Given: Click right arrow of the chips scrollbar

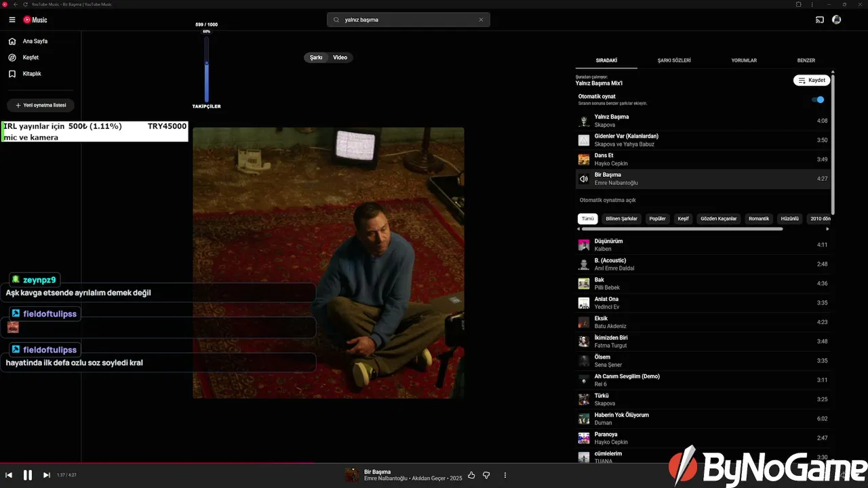Looking at the screenshot, I should click(x=827, y=229).
